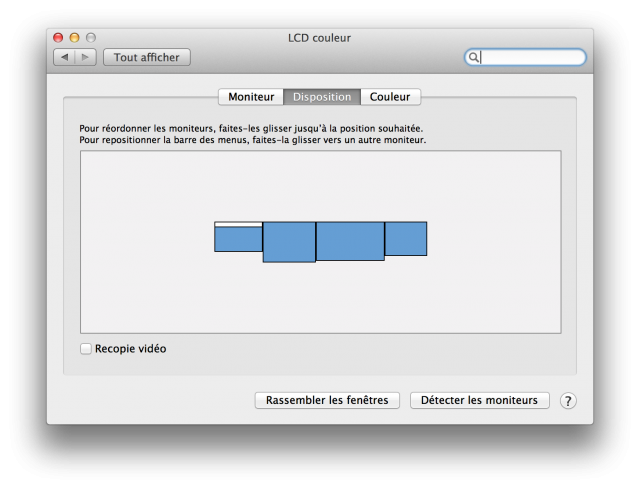
Task: Click the magnifier icon in search field
Action: pyautogui.click(x=473, y=57)
